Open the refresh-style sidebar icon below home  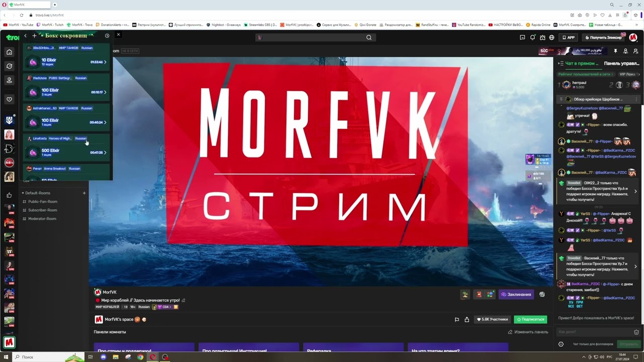pos(9,66)
